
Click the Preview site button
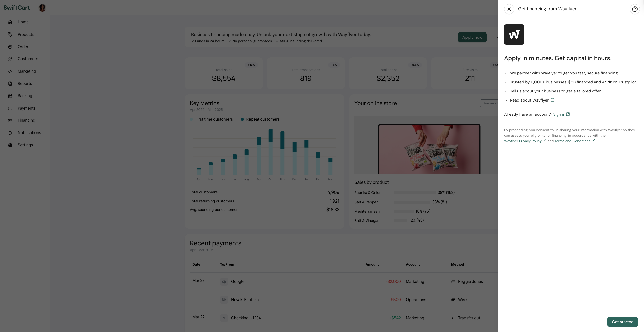click(489, 103)
